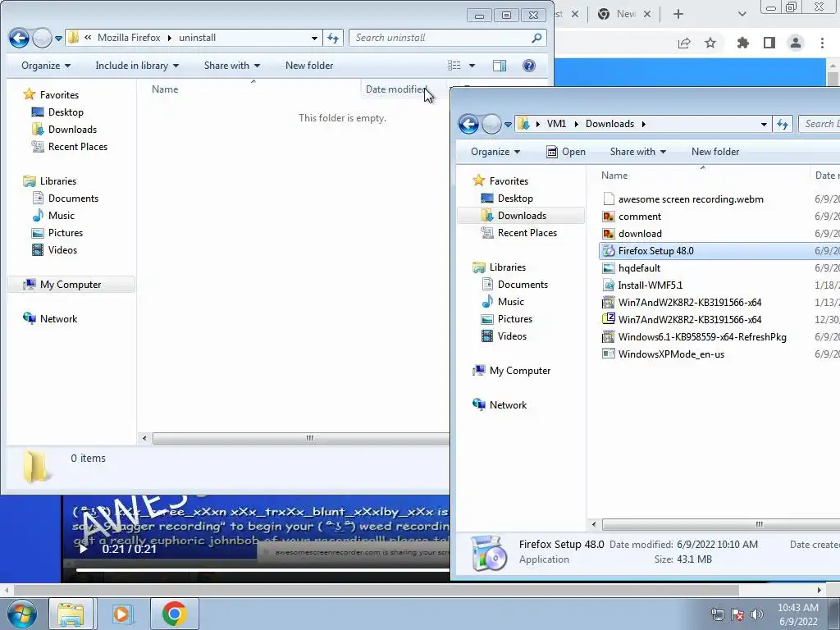Bookmark this tab with star icon
Image resolution: width=840 pixels, height=630 pixels.
[x=710, y=43]
